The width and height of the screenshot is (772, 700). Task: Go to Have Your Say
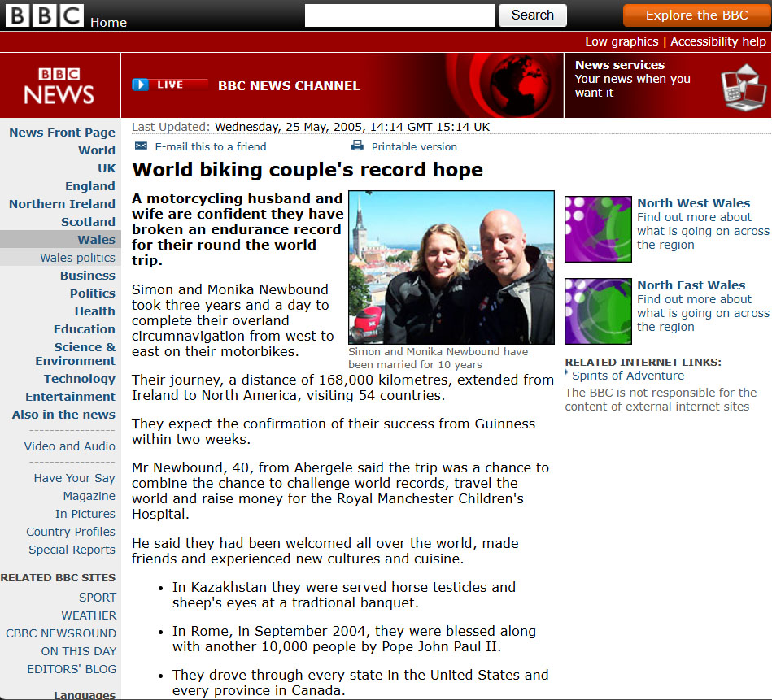tap(74, 478)
